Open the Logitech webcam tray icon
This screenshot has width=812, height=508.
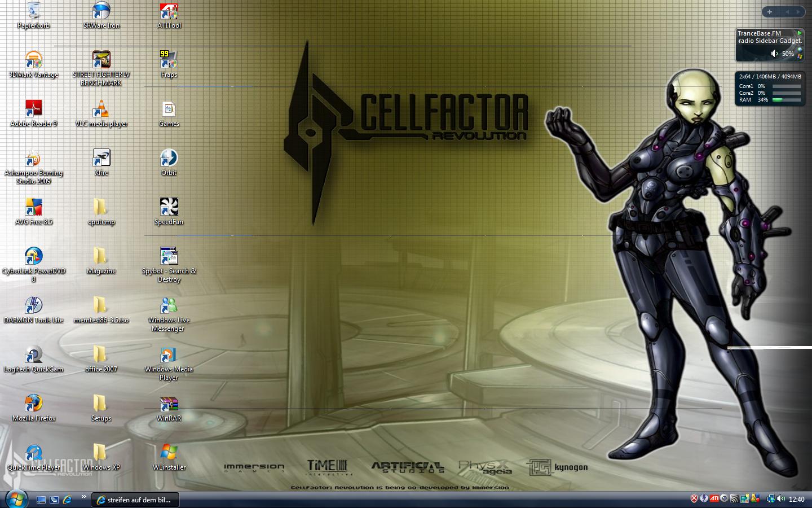pos(724,498)
